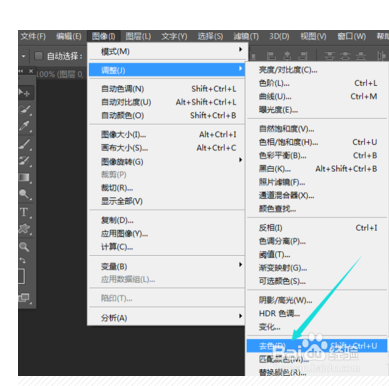Viewport: 389px width, 386px height.
Task: Click the align horizontal centers icon
Action: pyautogui.click(x=287, y=56)
